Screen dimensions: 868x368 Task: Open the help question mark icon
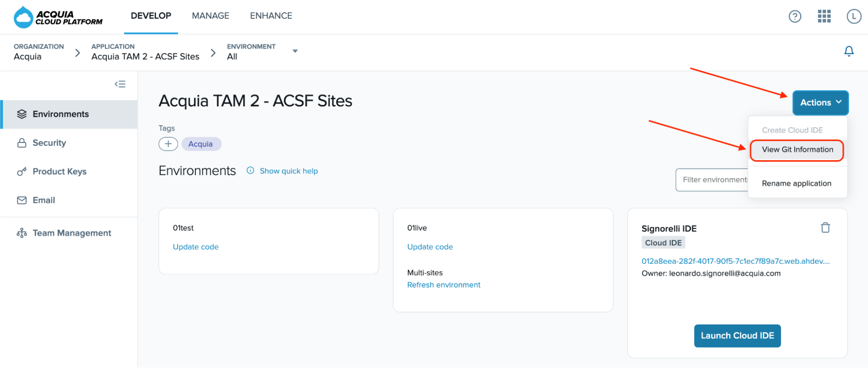coord(795,17)
